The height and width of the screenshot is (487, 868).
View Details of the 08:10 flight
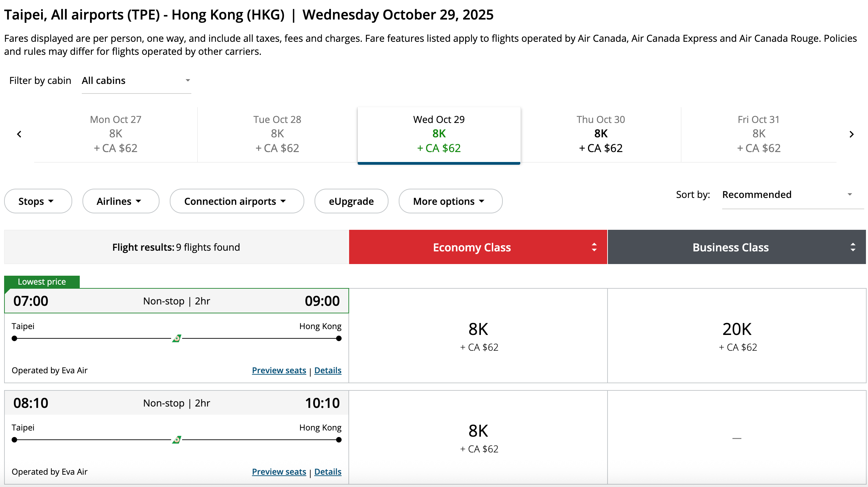click(328, 472)
